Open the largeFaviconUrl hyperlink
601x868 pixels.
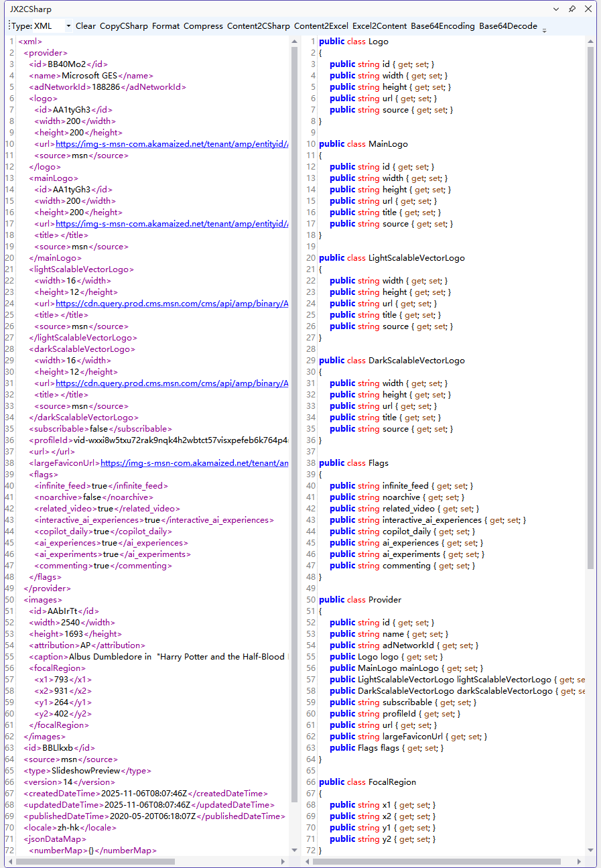pyautogui.click(x=194, y=462)
